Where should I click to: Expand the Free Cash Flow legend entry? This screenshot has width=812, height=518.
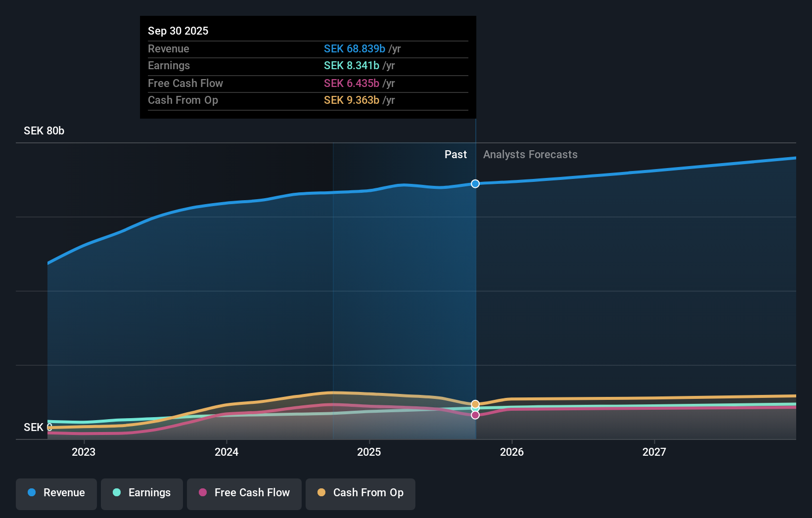[x=244, y=493]
